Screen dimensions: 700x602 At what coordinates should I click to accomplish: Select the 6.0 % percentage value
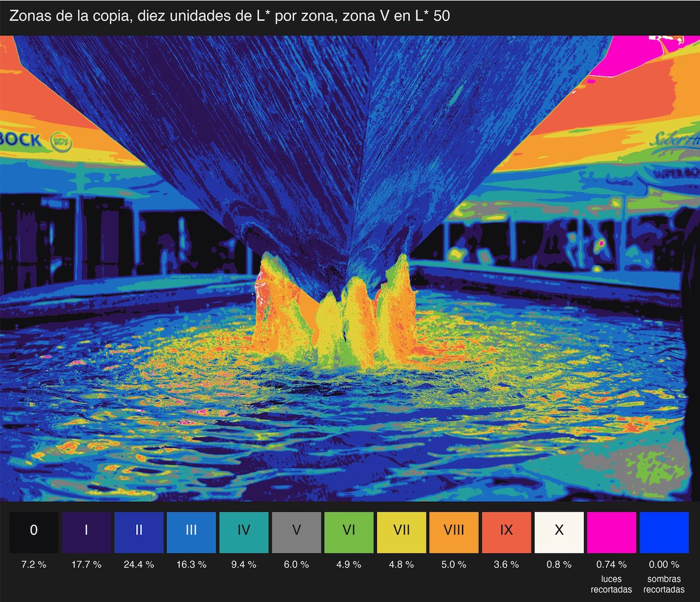tap(297, 564)
